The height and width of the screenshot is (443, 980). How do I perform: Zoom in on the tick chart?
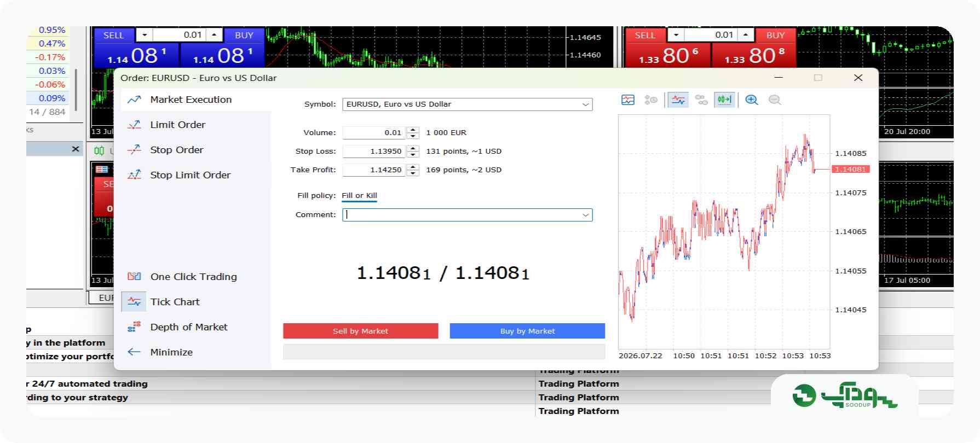752,100
